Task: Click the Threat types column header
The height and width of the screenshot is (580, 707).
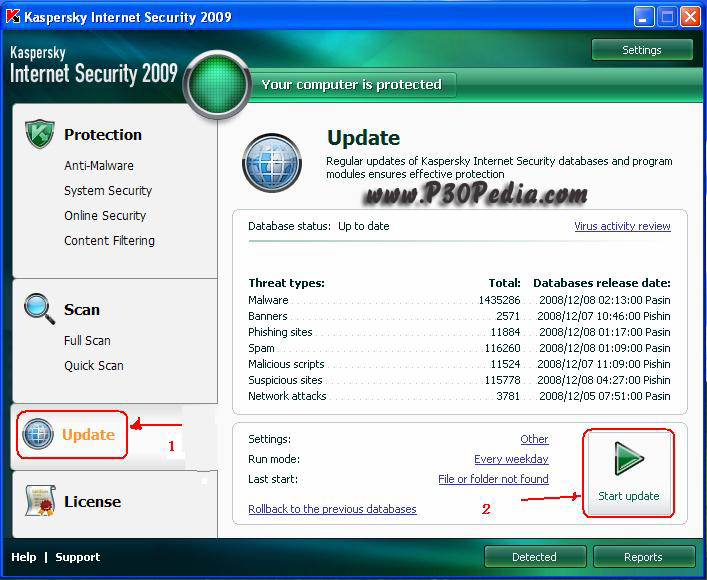Action: click(286, 283)
